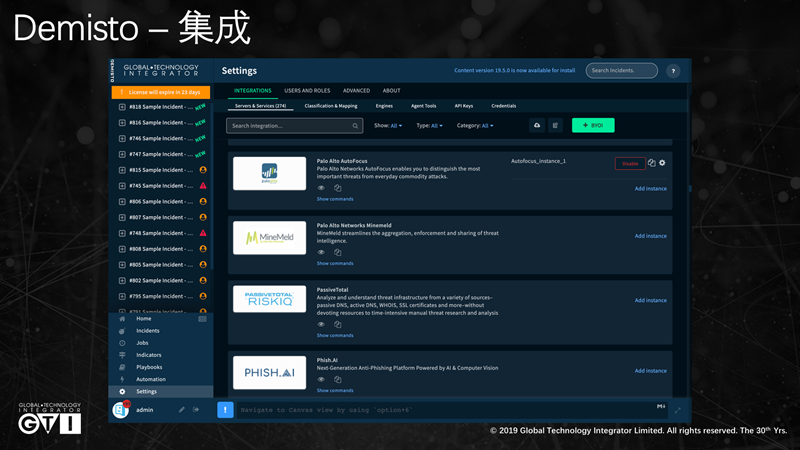Click the copy icon under PassiveTotal description
800x450 pixels.
(x=337, y=324)
